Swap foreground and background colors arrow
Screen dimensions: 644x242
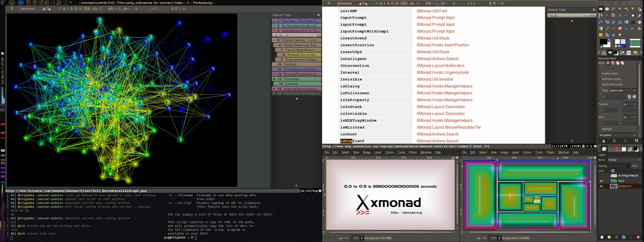coord(609,40)
